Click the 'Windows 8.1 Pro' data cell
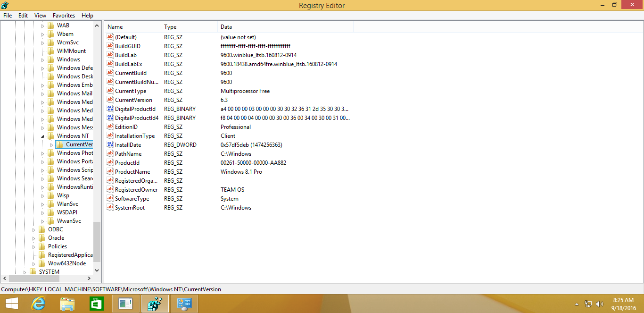Image resolution: width=644 pixels, height=313 pixels. 241,172
